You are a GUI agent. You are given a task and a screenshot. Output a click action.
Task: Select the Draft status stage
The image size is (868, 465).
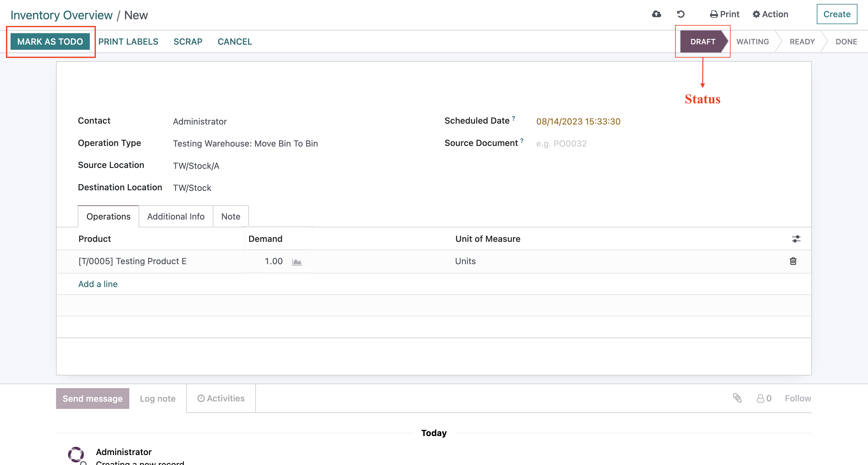pyautogui.click(x=703, y=42)
